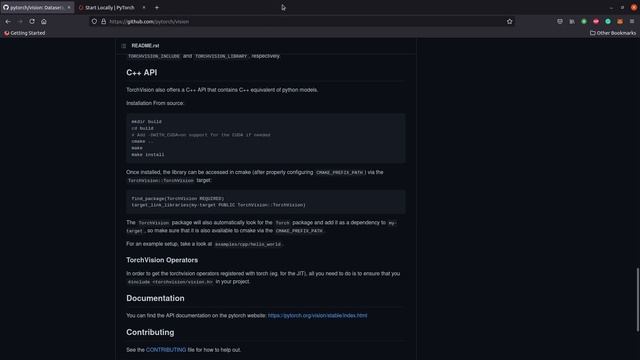Open the Other Bookmarks folder
Image resolution: width=640 pixels, height=360 pixels.
click(x=613, y=33)
